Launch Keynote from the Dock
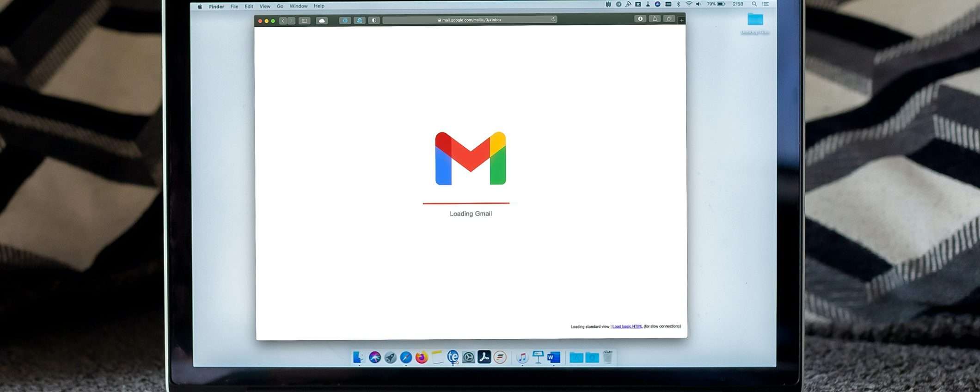The width and height of the screenshot is (980, 392). 538,357
